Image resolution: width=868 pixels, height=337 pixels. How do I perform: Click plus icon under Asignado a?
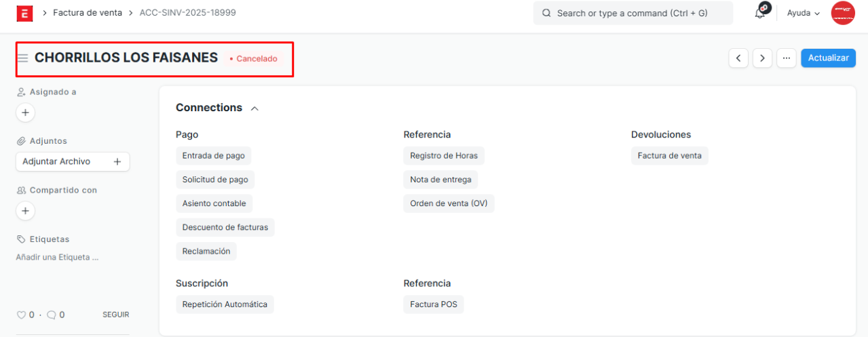pyautogui.click(x=25, y=113)
